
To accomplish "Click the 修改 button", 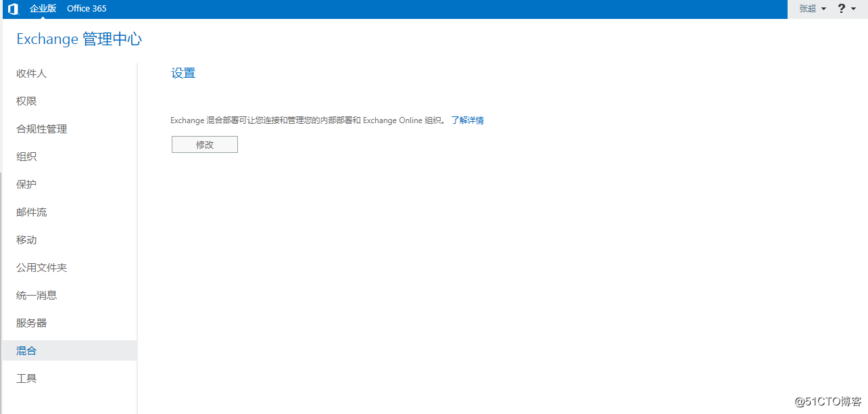I will (x=205, y=145).
